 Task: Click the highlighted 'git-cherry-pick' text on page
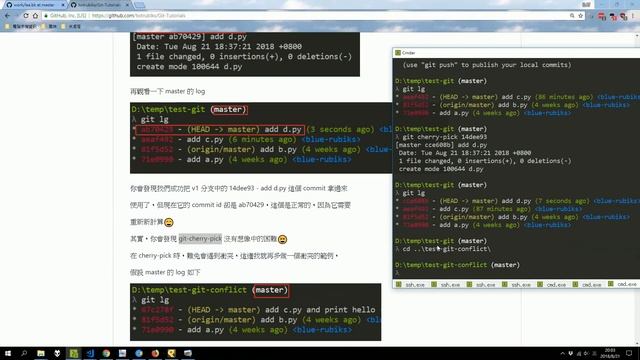pyautogui.click(x=200, y=238)
